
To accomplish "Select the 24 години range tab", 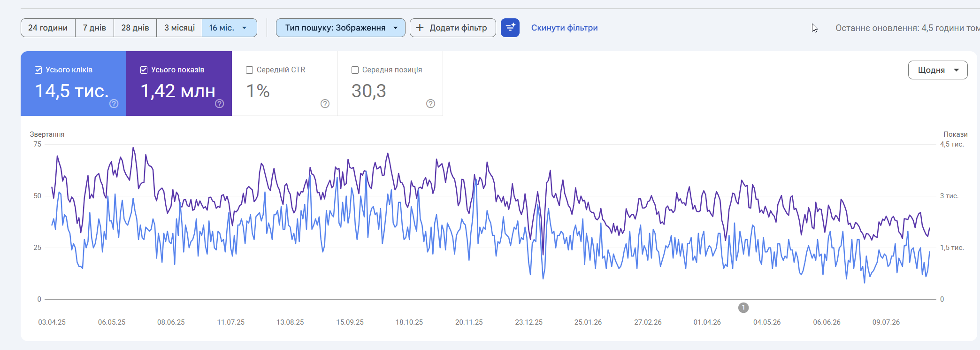I will click(x=48, y=28).
